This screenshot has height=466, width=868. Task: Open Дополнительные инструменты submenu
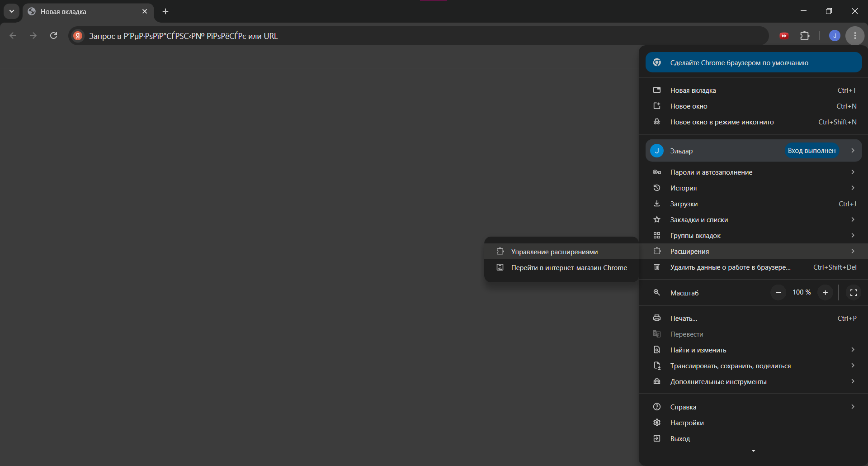754,381
